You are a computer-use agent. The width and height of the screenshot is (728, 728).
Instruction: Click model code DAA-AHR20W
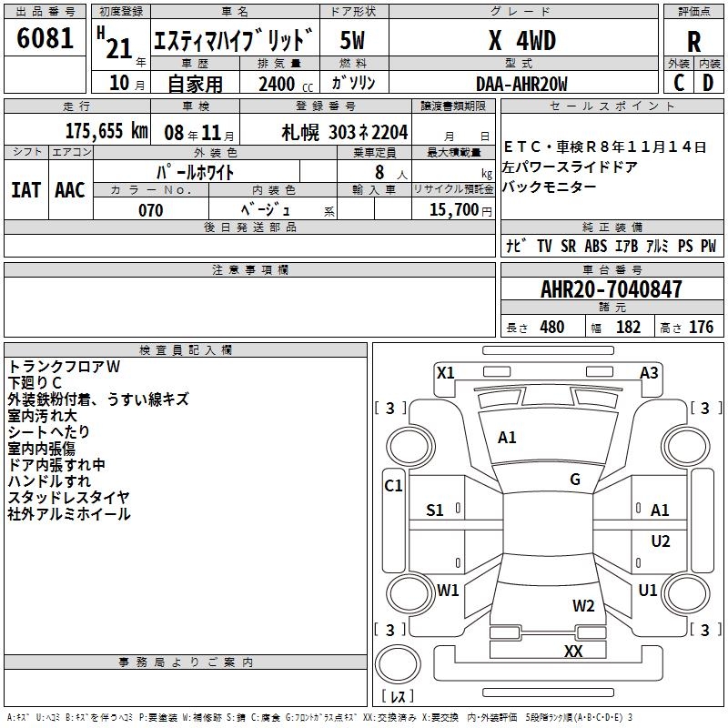[x=521, y=84]
